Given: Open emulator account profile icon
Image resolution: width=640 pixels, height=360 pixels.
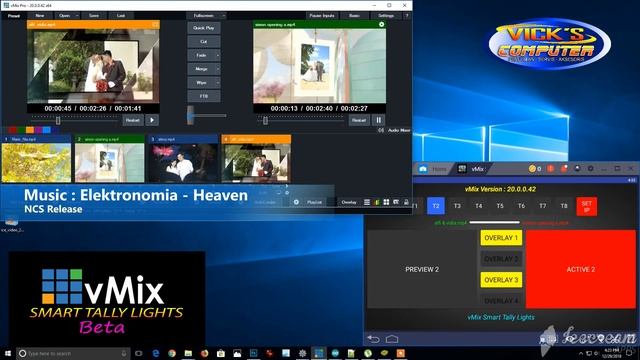Looking at the screenshot, I should tap(577, 168).
